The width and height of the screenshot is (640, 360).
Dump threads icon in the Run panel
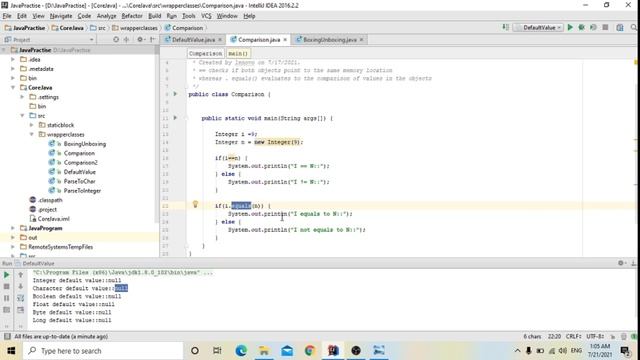tap(7, 310)
